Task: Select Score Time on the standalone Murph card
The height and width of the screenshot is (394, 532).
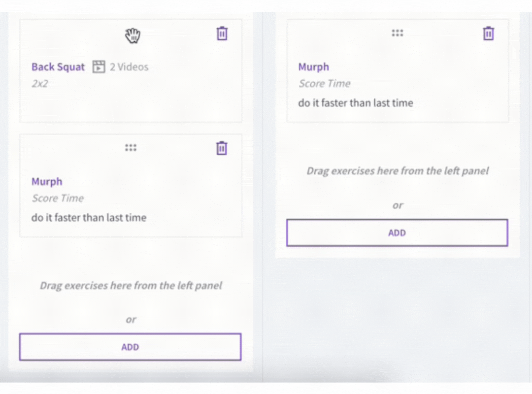Action: pyautogui.click(x=324, y=84)
